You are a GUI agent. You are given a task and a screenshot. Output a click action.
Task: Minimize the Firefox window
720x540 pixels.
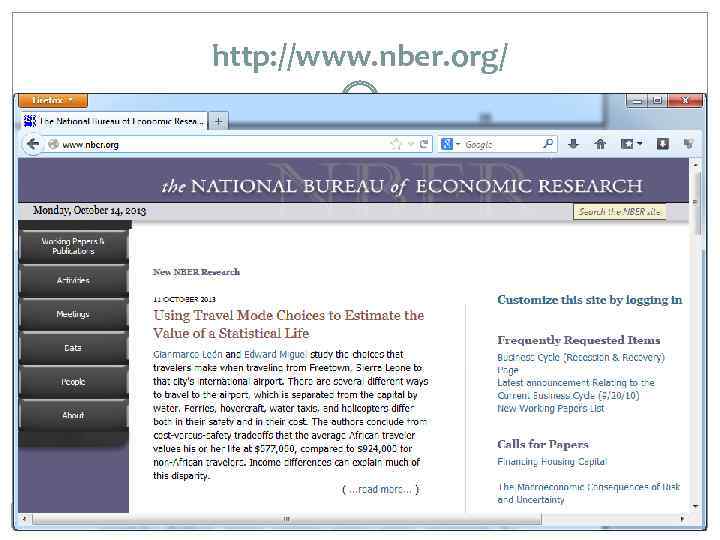coord(637,100)
